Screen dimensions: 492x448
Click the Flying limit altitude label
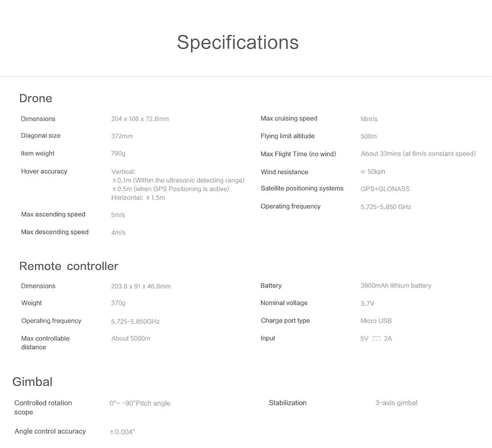coord(287,136)
